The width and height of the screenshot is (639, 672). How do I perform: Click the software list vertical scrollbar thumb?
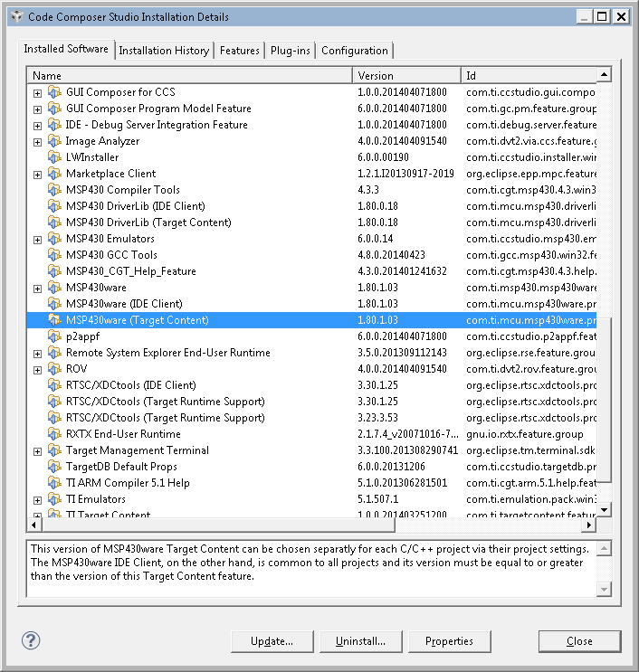pyautogui.click(x=604, y=401)
